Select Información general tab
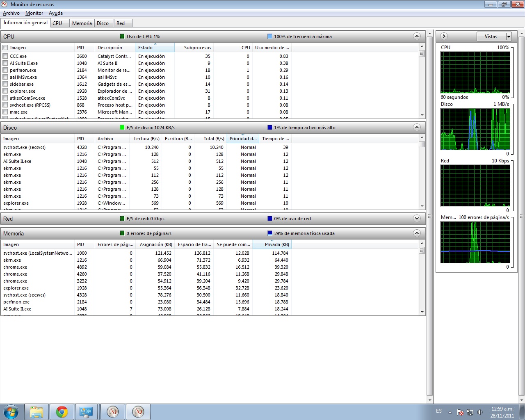This screenshot has width=525, height=420. click(x=25, y=23)
